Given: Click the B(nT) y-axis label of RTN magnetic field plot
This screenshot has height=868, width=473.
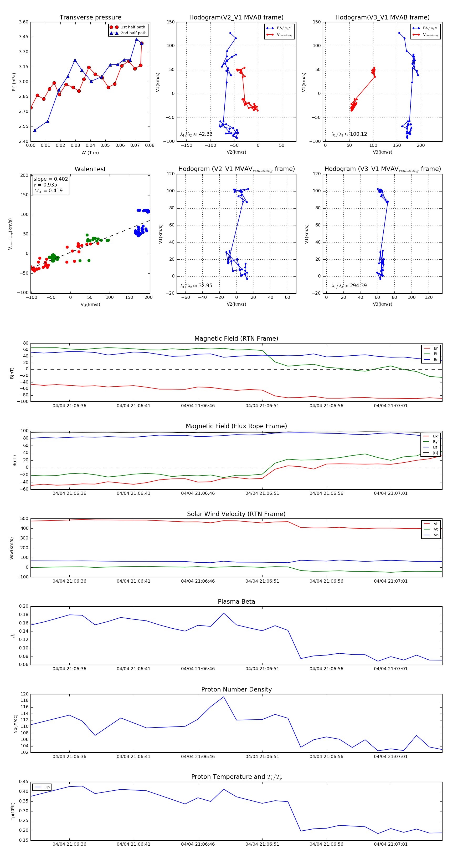Looking at the screenshot, I should click(x=12, y=373).
